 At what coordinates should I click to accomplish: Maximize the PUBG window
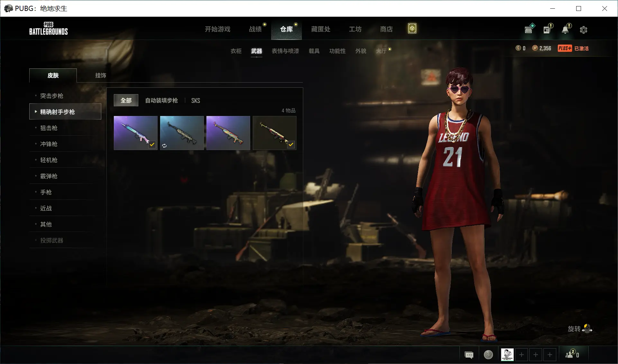(x=578, y=8)
